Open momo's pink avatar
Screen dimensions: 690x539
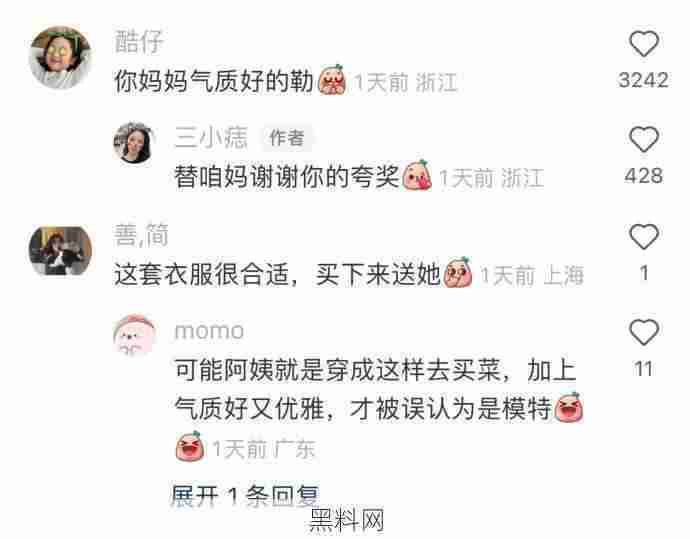coord(135,335)
